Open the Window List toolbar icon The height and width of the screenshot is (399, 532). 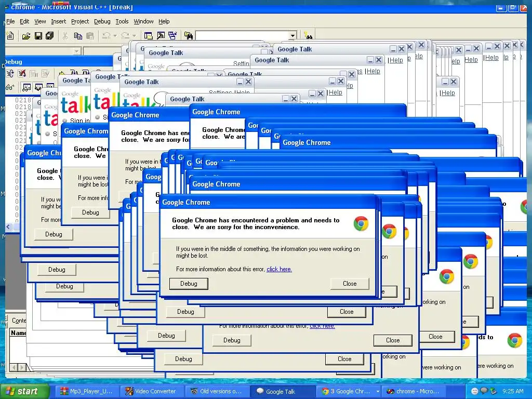172,36
